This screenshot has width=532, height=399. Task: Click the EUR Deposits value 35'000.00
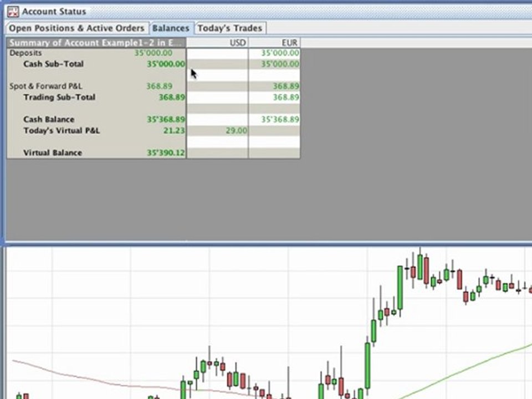click(280, 53)
